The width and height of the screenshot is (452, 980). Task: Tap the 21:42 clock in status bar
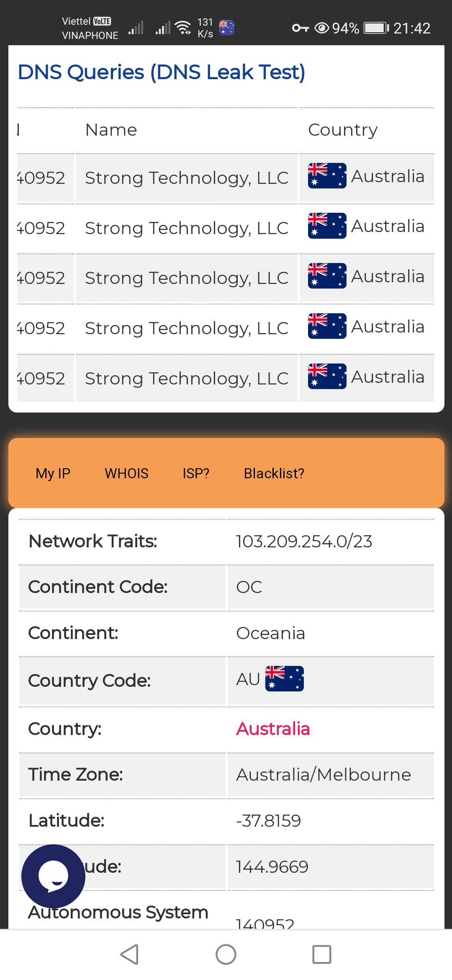[412, 28]
